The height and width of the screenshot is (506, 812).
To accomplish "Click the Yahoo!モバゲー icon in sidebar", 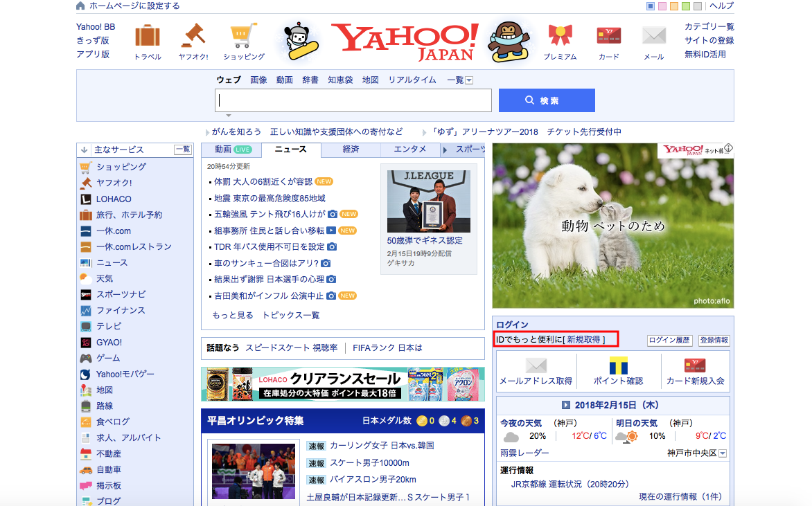I will point(86,374).
